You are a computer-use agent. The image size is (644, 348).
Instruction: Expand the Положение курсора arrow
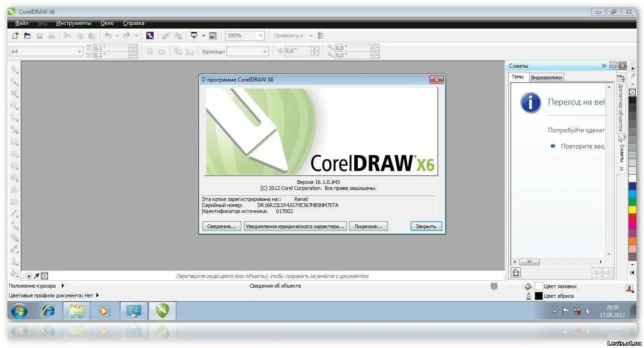coord(63,286)
